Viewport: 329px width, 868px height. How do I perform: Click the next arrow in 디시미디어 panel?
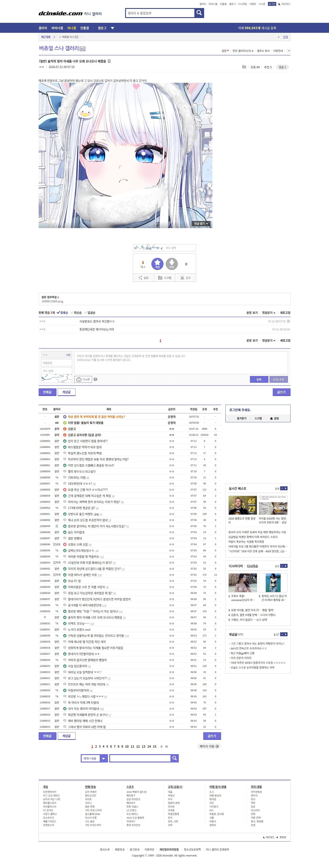point(286,566)
